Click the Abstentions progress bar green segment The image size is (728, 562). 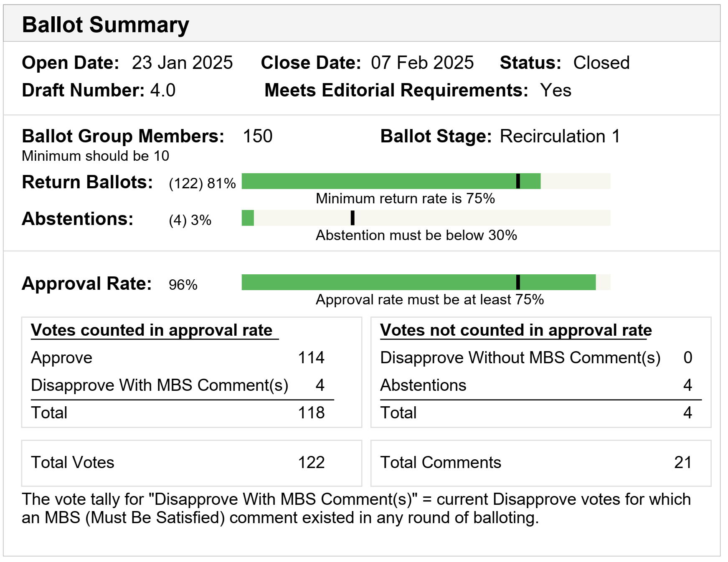point(248,218)
